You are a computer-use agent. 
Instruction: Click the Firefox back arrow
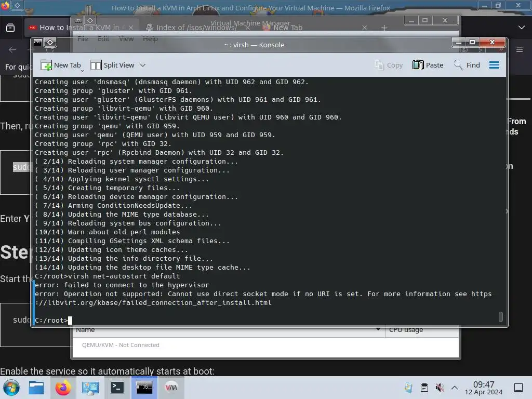tap(12, 50)
